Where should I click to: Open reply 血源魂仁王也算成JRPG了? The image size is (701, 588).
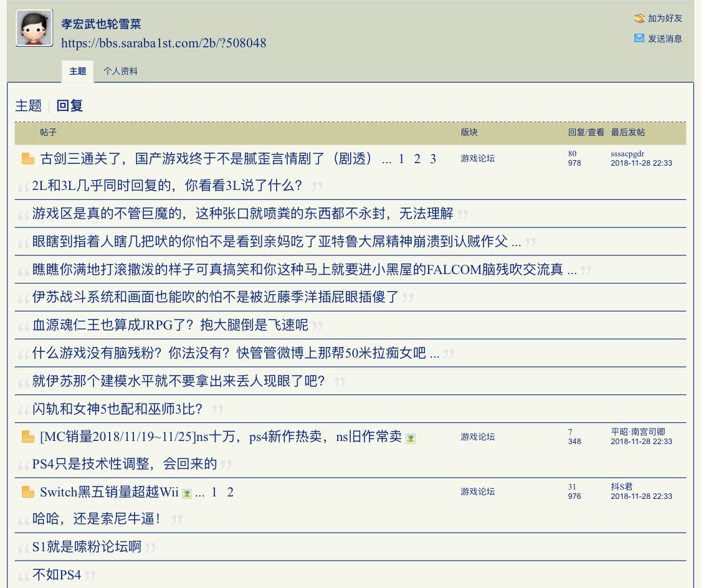point(170,325)
